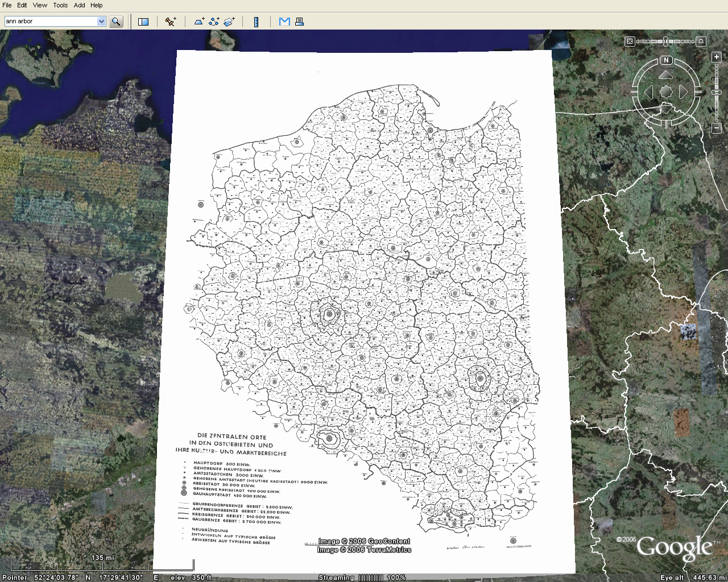The image size is (728, 582).
Task: Click the Add Polygon toolbar icon
Action: click(199, 22)
